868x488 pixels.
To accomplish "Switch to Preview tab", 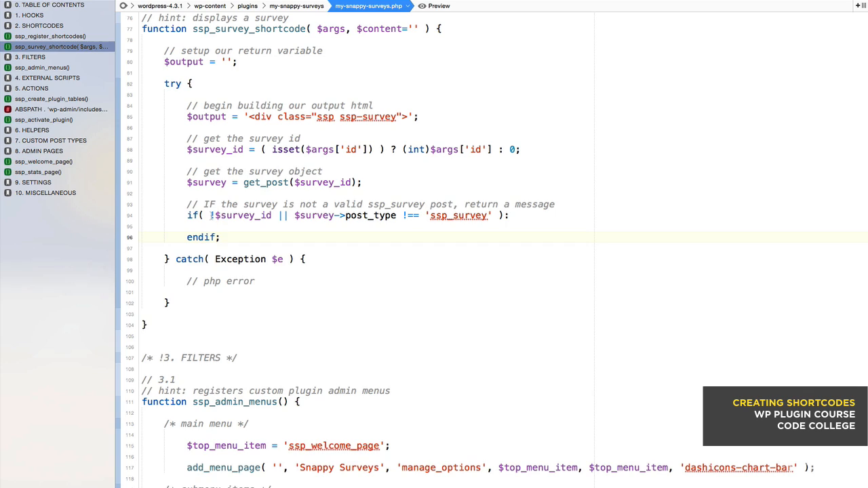I will tap(439, 5).
